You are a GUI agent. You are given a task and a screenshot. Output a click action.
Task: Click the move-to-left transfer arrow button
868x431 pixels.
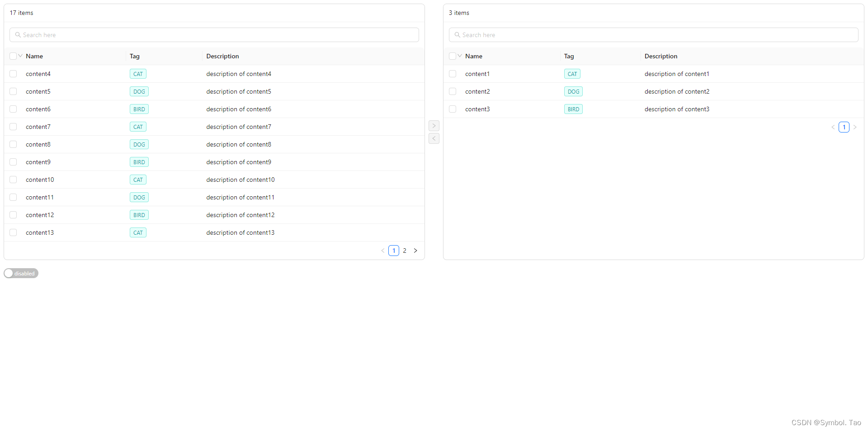[434, 138]
